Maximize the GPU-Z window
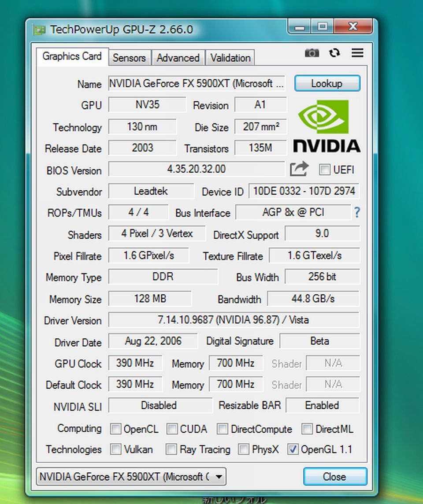Screen dimensions: 423x504 pos(323,26)
